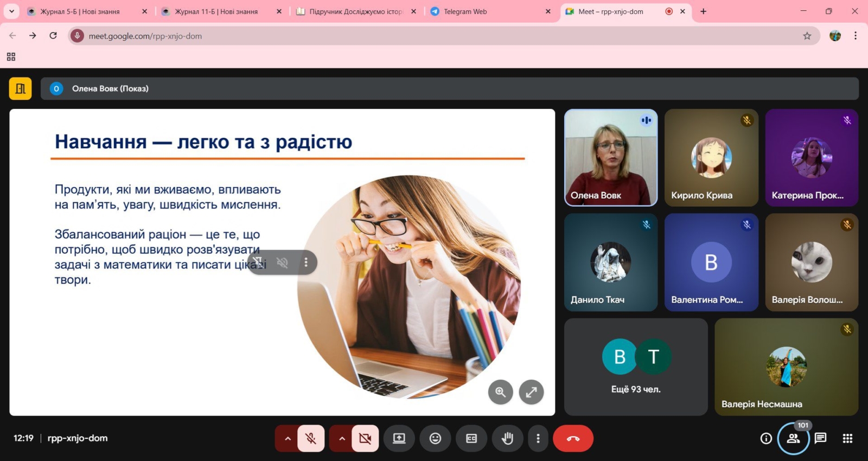This screenshot has width=868, height=461.
Task: Switch to Журнал 5-Б tab
Action: coord(80,11)
